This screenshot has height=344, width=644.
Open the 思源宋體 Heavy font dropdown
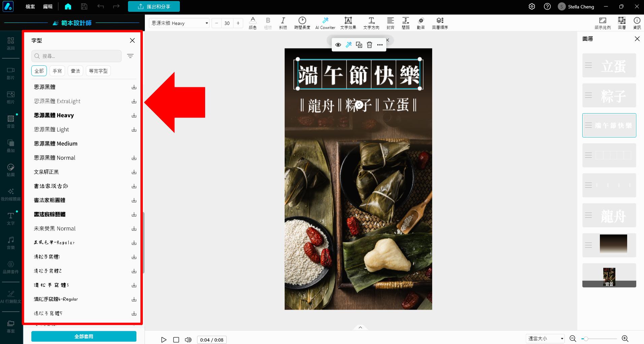coord(179,23)
